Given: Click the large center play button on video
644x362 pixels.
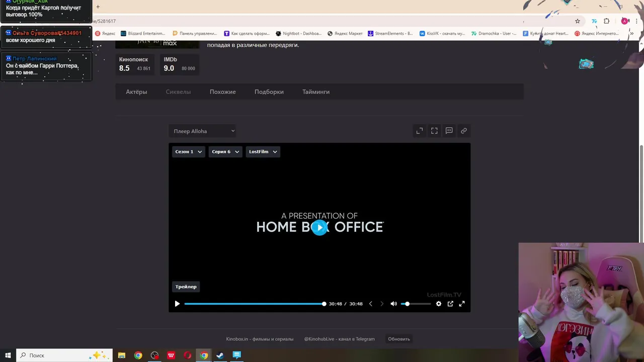Looking at the screenshot, I should (x=319, y=227).
